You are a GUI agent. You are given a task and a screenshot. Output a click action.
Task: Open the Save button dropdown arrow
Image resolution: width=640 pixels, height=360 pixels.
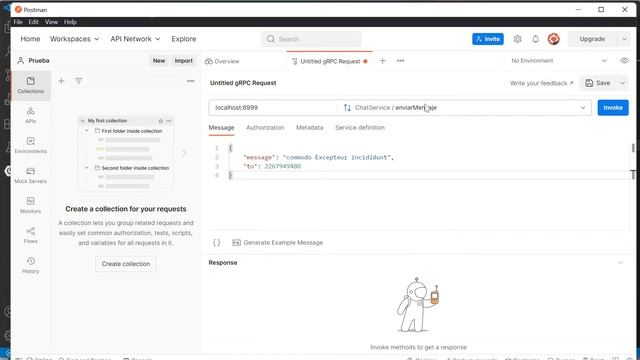point(622,83)
